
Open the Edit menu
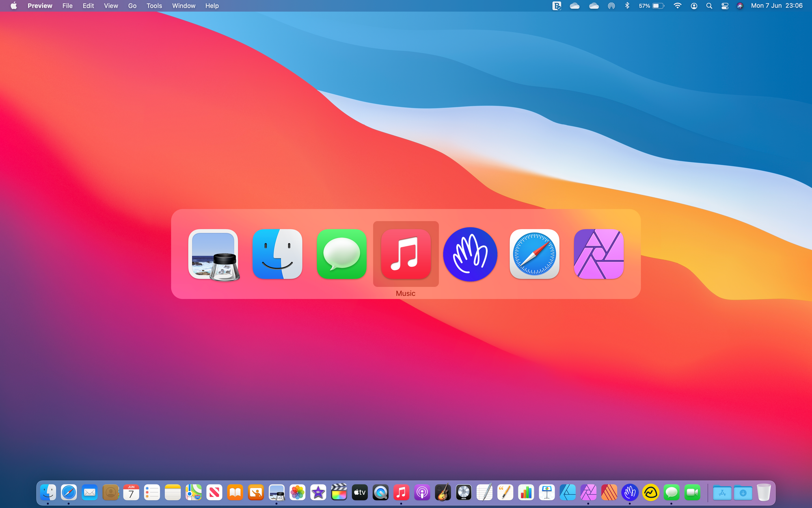point(88,6)
